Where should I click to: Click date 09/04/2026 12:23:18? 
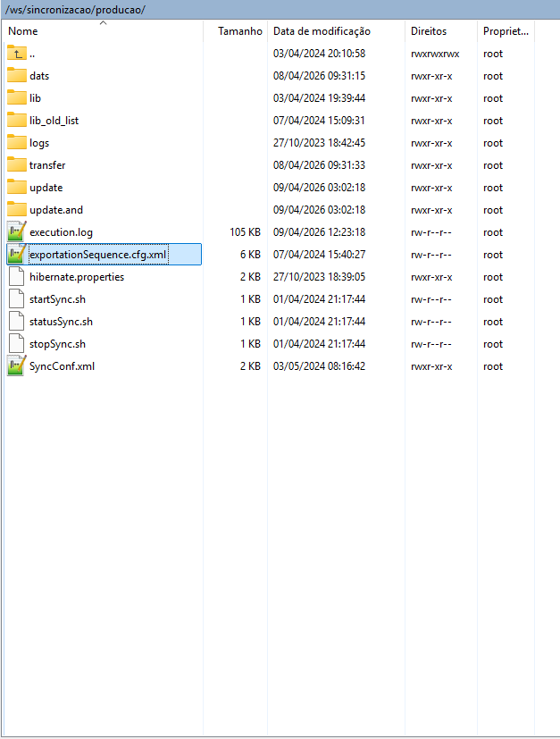(320, 231)
